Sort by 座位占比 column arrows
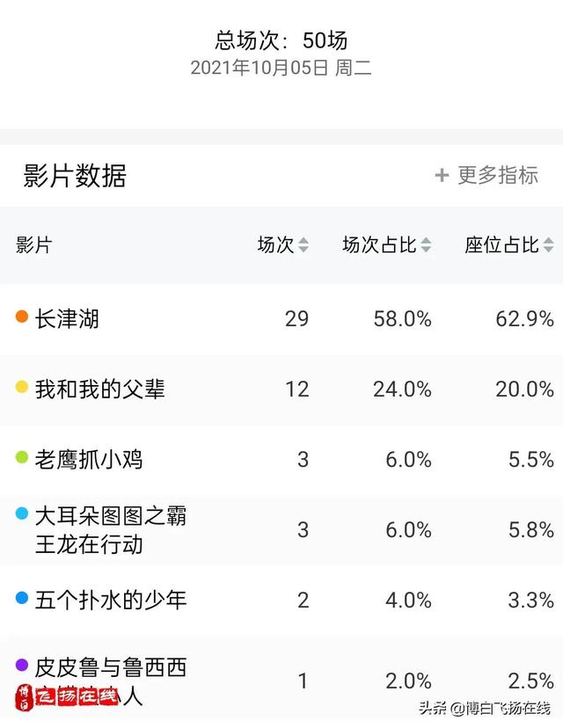 pos(549,244)
